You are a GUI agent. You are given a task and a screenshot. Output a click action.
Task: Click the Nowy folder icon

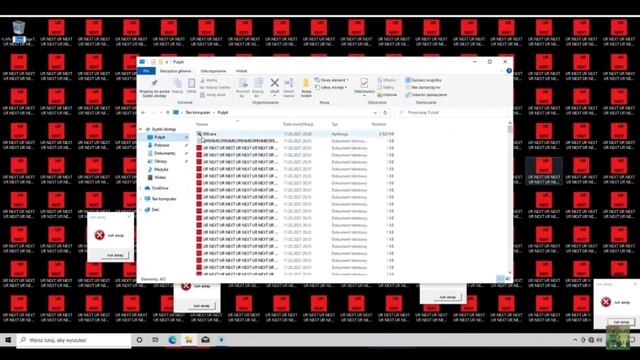306,83
